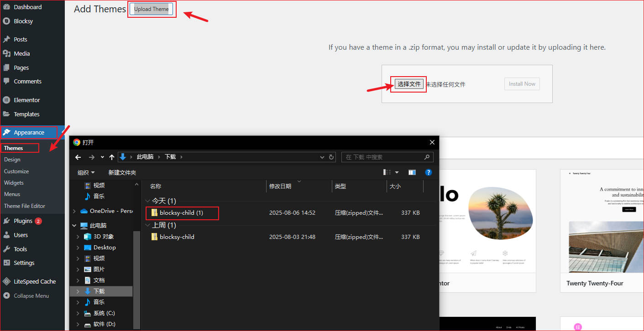
Task: Open the recent locations dropdown arrow
Action: pyautogui.click(x=102, y=157)
